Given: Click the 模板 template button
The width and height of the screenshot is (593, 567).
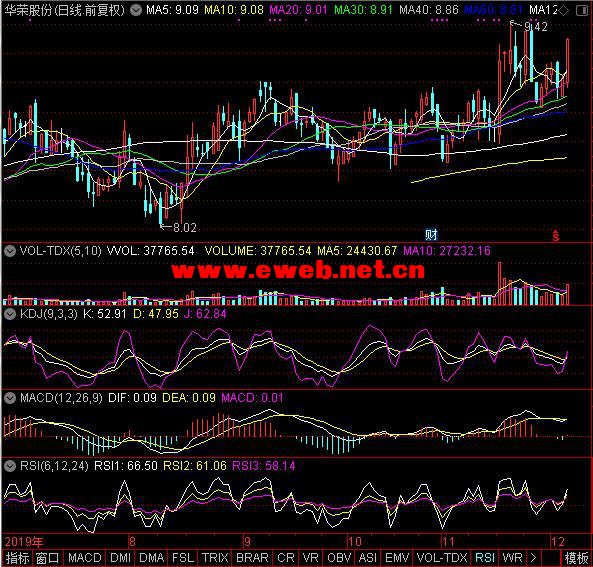Looking at the screenshot, I should tap(576, 558).
